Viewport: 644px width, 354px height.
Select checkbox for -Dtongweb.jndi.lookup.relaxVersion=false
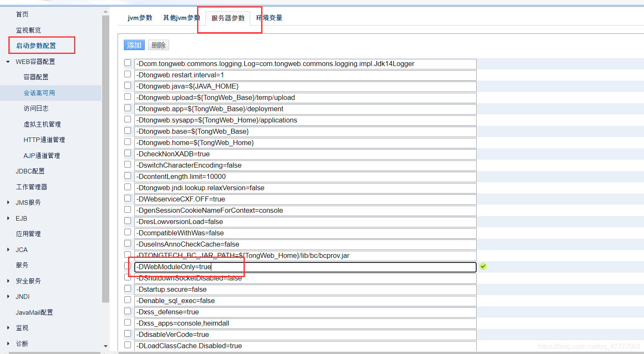coord(128,187)
